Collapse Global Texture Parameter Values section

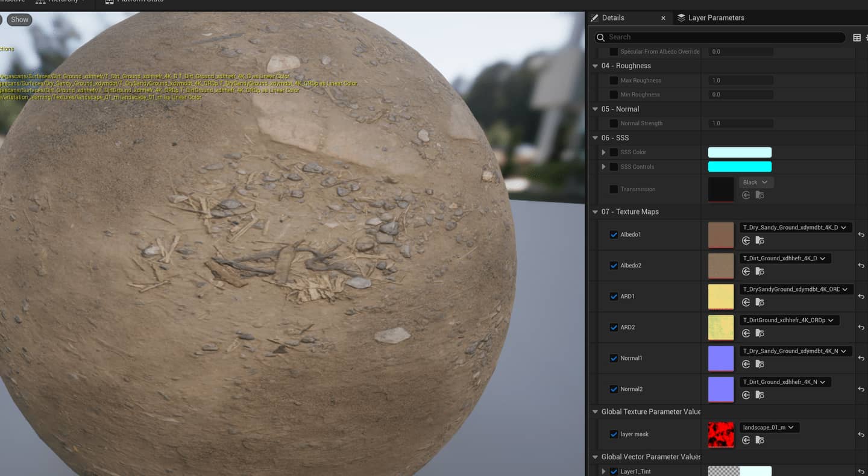tap(596, 412)
